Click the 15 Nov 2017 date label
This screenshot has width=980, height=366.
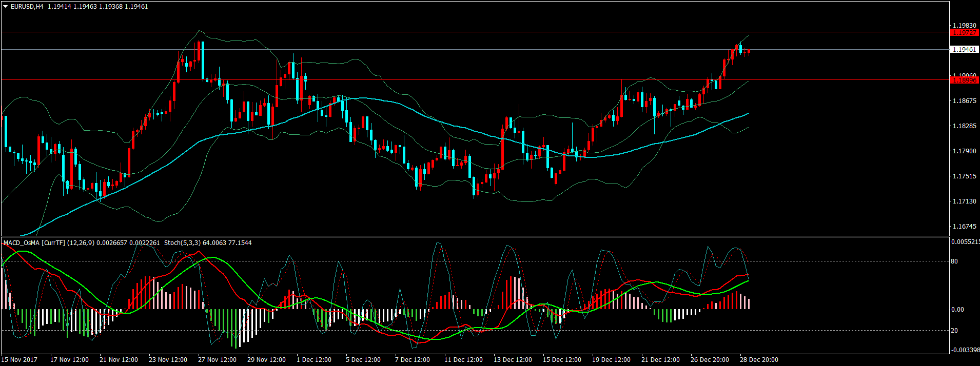pyautogui.click(x=21, y=360)
